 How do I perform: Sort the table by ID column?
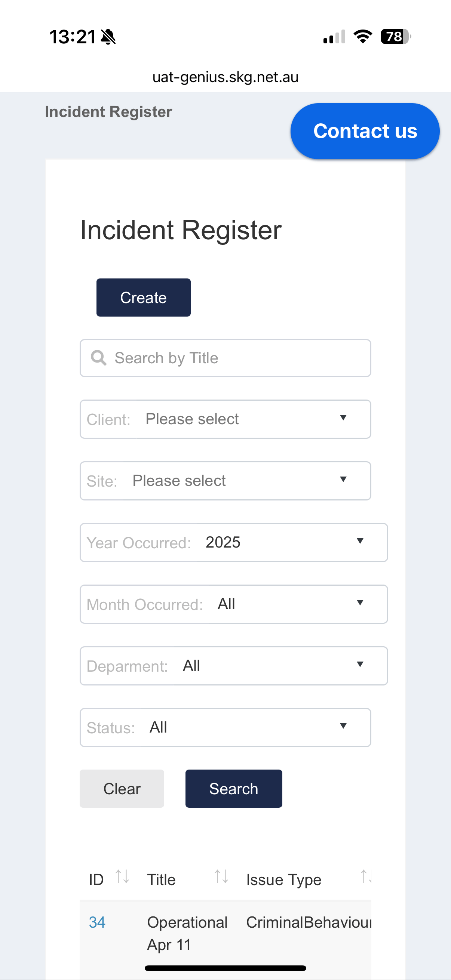pyautogui.click(x=122, y=876)
